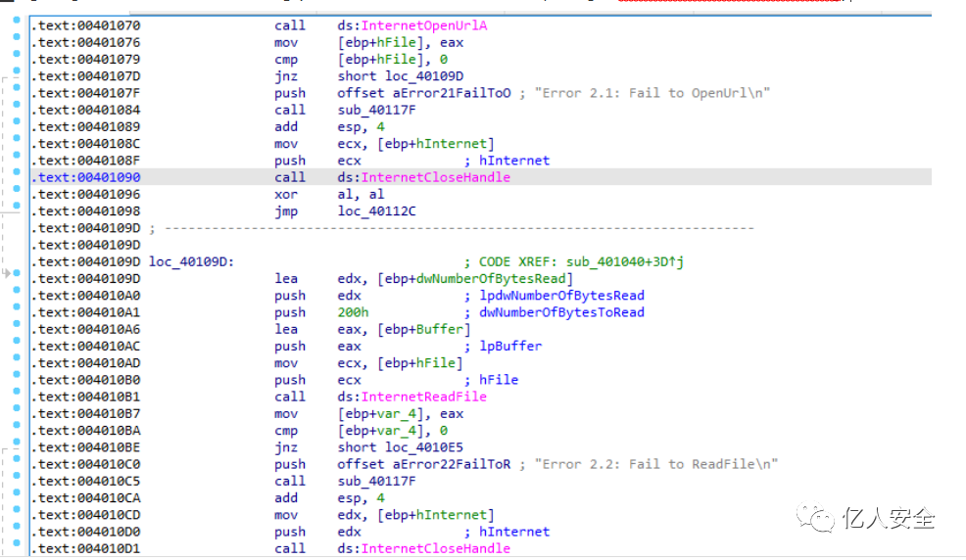Click Buffer in the lea eax instruction
966x560 pixels.
coord(440,329)
